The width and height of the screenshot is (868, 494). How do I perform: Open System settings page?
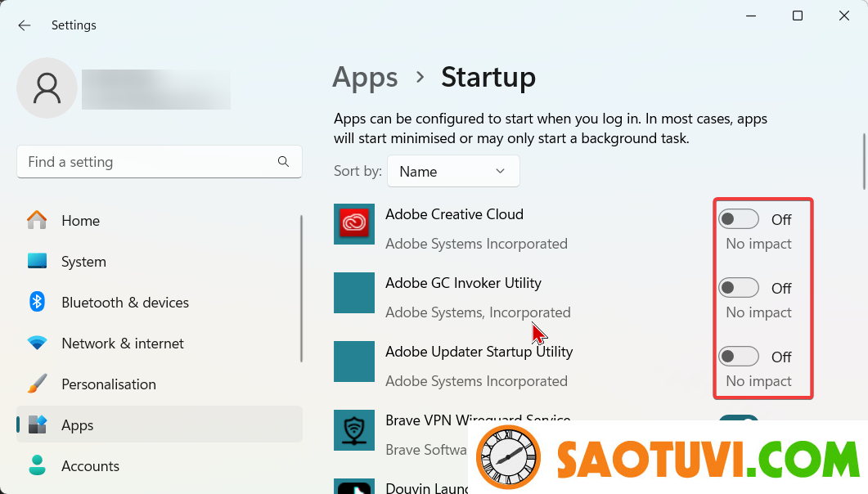(160, 261)
